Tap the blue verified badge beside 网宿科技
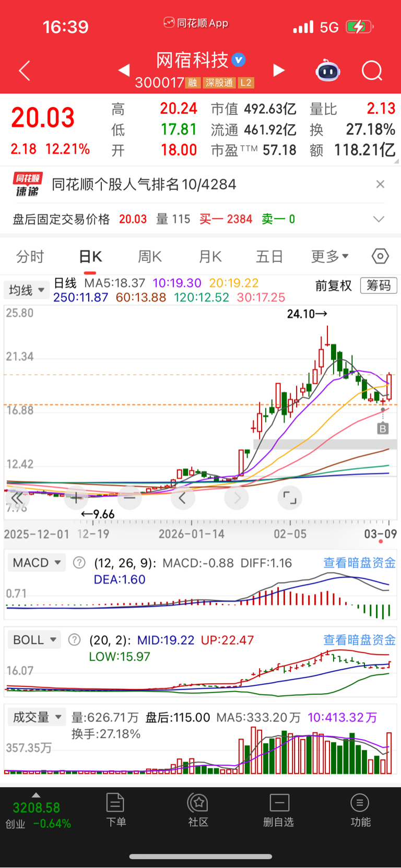Viewport: 401px width, 868px height. click(239, 60)
